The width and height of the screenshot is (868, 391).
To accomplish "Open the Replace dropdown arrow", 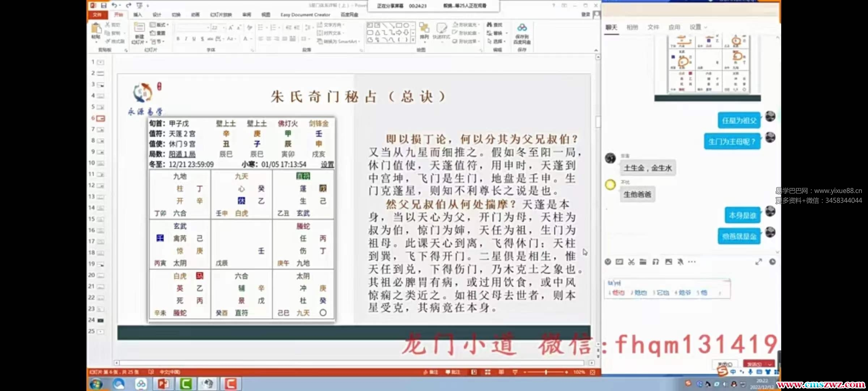I will point(507,33).
